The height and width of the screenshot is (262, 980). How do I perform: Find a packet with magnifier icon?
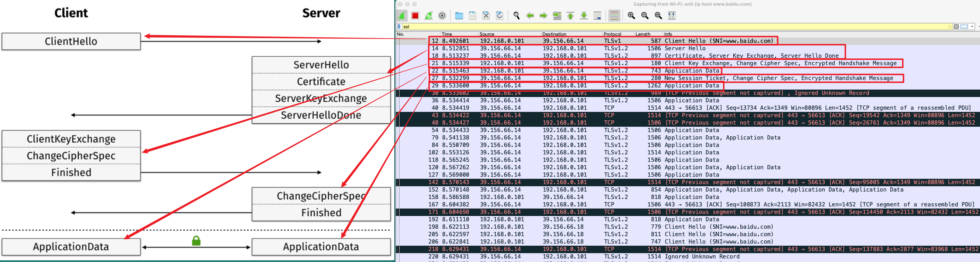517,16
